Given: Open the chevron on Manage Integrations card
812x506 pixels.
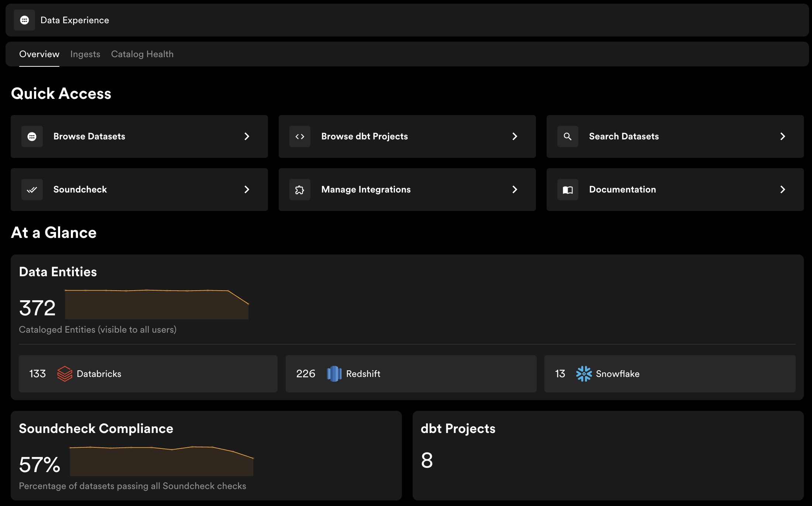Looking at the screenshot, I should tap(515, 190).
